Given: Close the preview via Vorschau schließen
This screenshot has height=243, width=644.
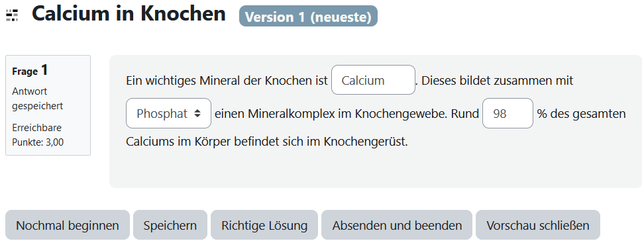Looking at the screenshot, I should (538, 225).
